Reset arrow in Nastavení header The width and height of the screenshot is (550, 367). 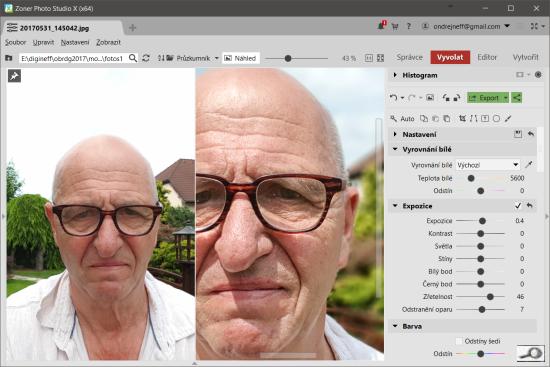click(x=531, y=134)
